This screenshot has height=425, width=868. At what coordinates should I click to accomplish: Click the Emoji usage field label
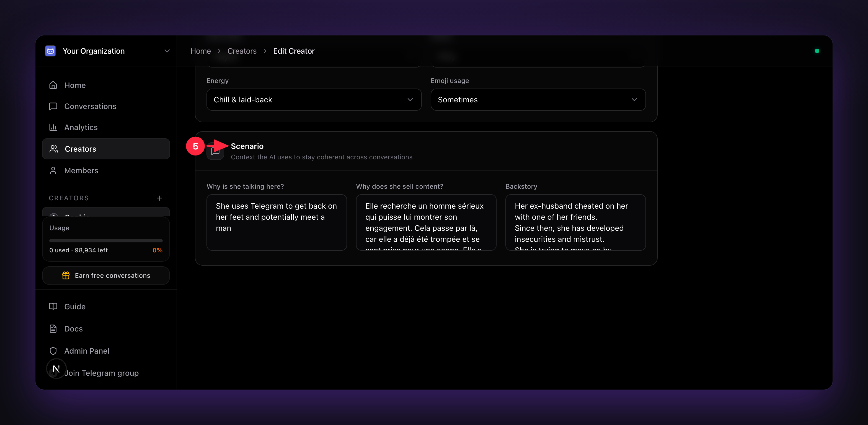click(x=450, y=81)
